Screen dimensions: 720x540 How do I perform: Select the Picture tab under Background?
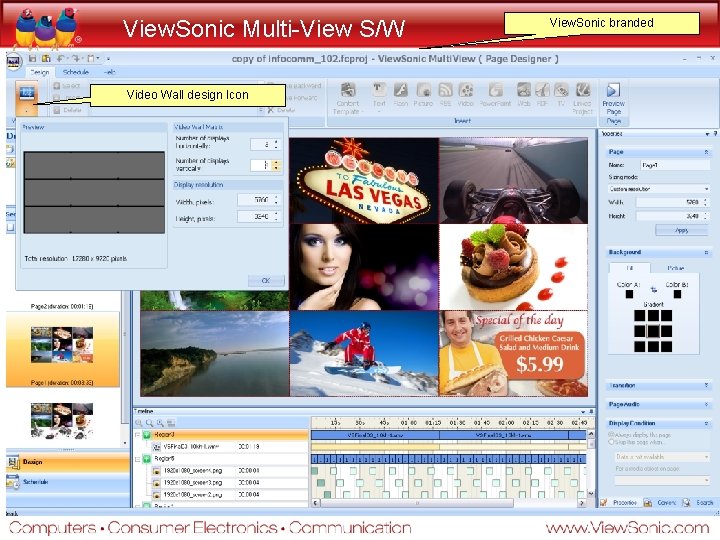[x=675, y=268]
